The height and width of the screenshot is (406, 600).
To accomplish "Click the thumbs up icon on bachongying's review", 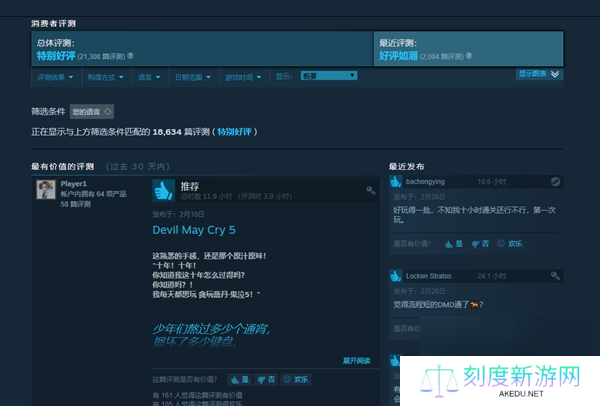I will [396, 182].
